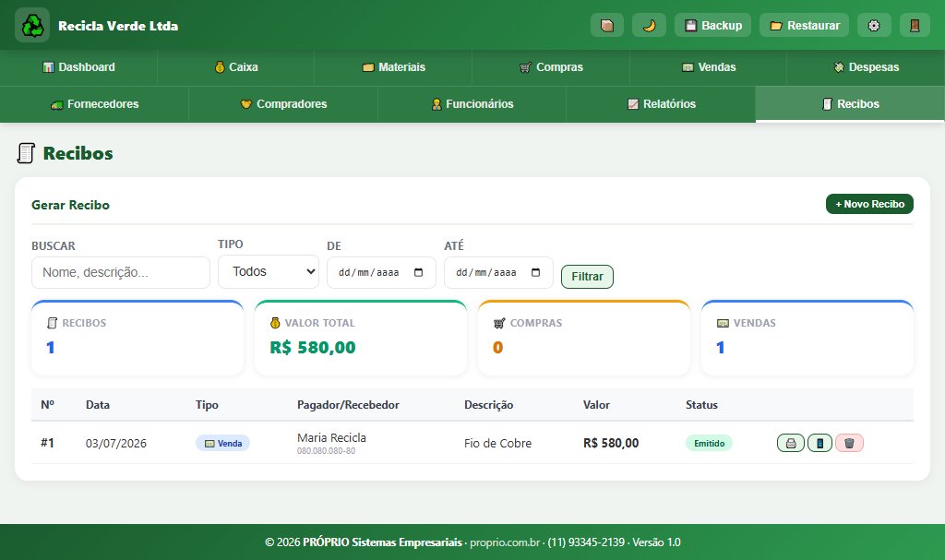Click the recycling logo icon

point(32,25)
